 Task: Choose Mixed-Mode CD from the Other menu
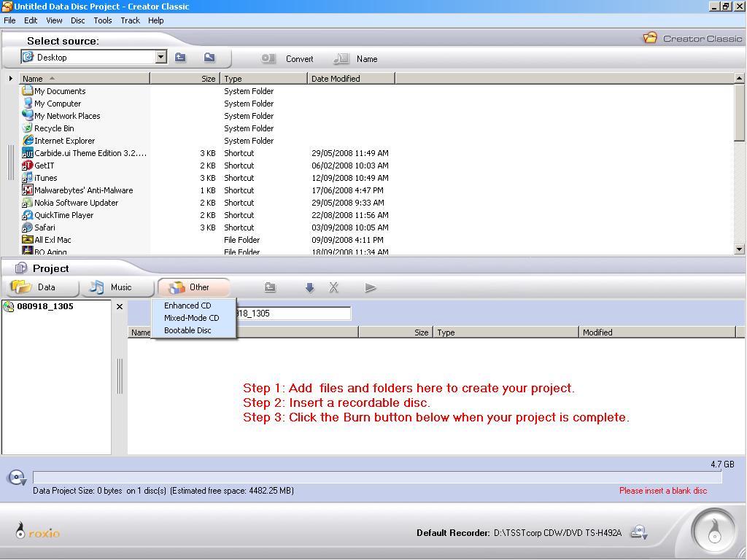194,318
